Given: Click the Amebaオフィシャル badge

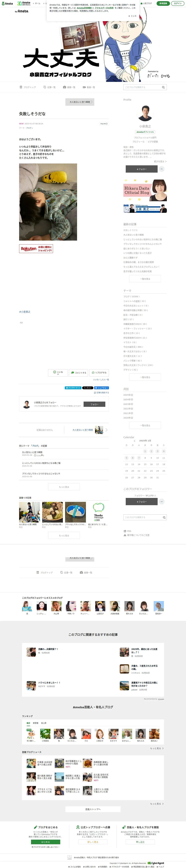Looking at the screenshot, I should point(145,132).
